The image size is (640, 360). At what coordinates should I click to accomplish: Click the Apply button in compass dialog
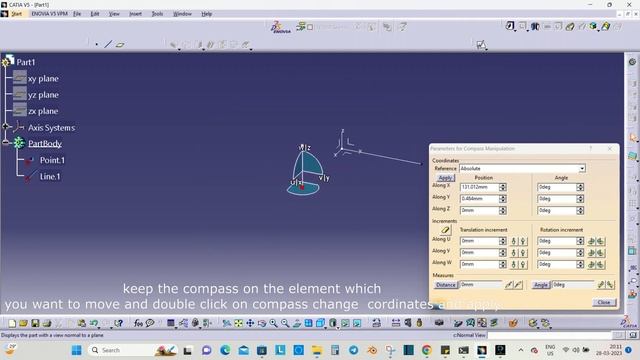pyautogui.click(x=445, y=178)
